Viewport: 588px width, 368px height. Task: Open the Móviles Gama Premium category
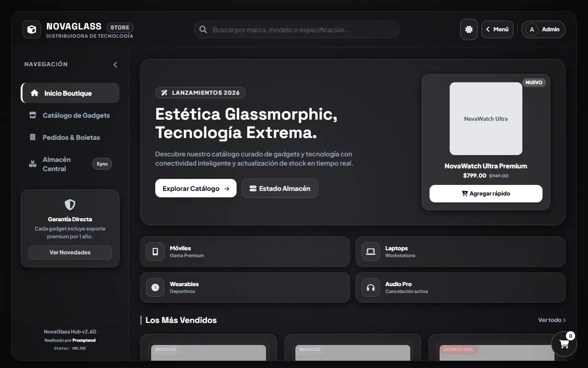[245, 252]
